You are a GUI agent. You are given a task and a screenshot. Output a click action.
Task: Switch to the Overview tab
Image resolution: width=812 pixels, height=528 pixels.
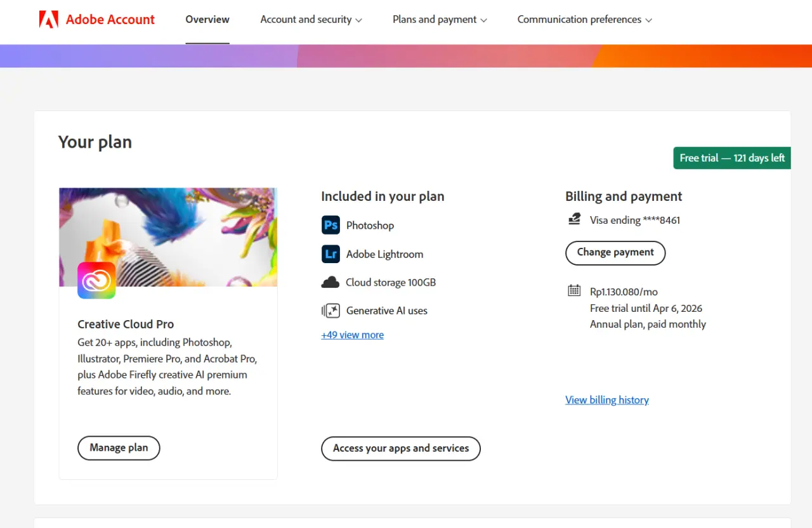(x=207, y=20)
